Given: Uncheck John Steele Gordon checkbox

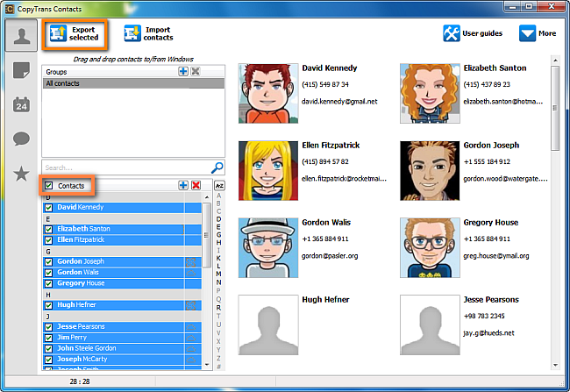Looking at the screenshot, I should click(48, 349).
